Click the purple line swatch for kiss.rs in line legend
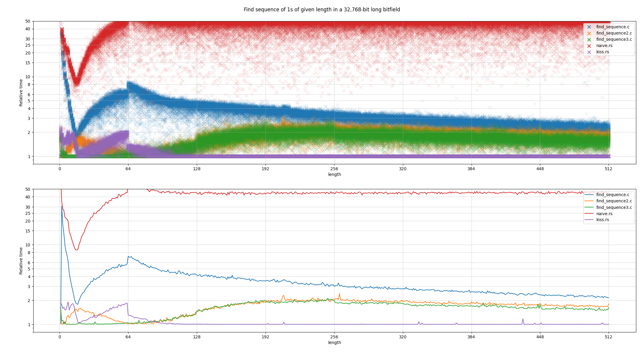The height and width of the screenshot is (355, 644). point(589,220)
